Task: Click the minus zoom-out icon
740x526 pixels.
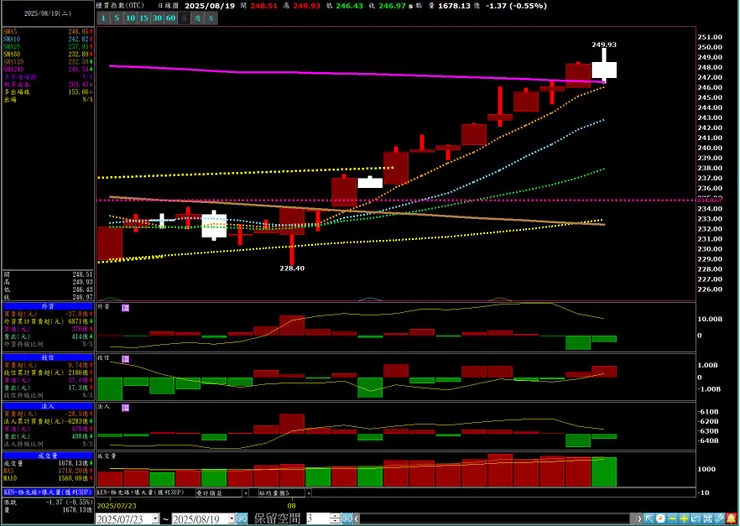Action: 673,519
